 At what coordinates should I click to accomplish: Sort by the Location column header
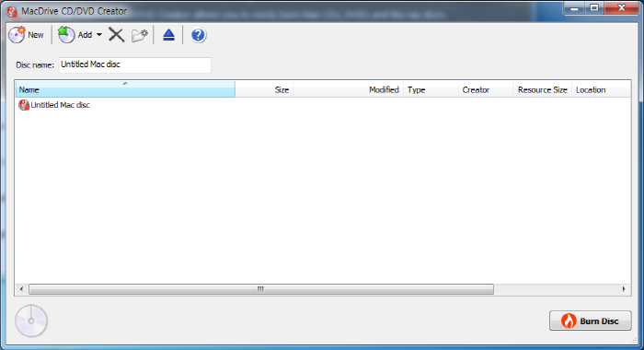coord(601,89)
